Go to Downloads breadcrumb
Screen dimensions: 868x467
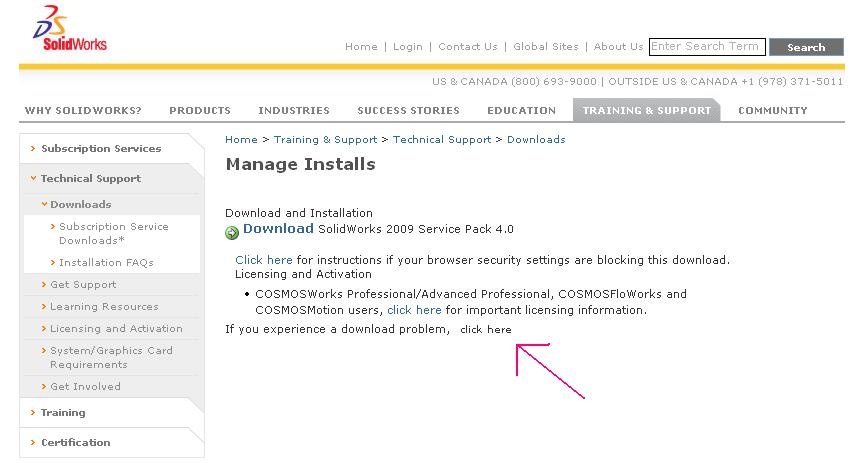536,140
